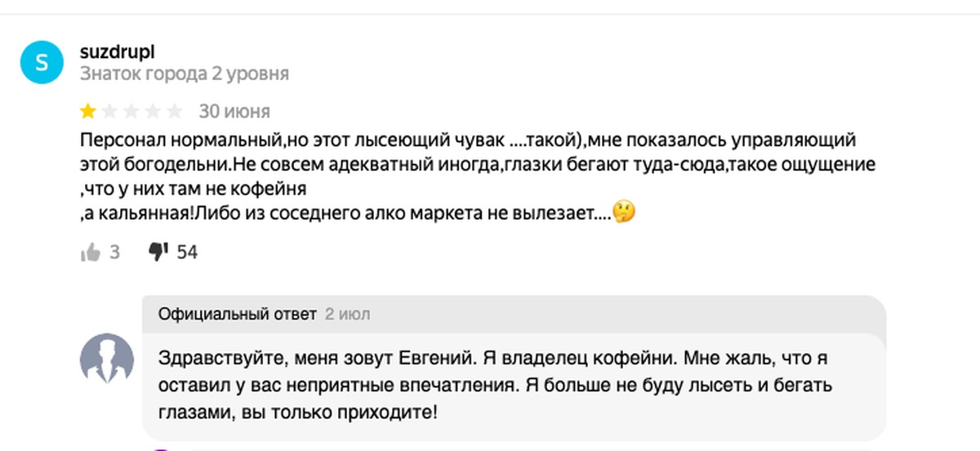Screen dimensions: 980x451
Task: Open the suzdrupl username profile link
Action: click(x=118, y=51)
